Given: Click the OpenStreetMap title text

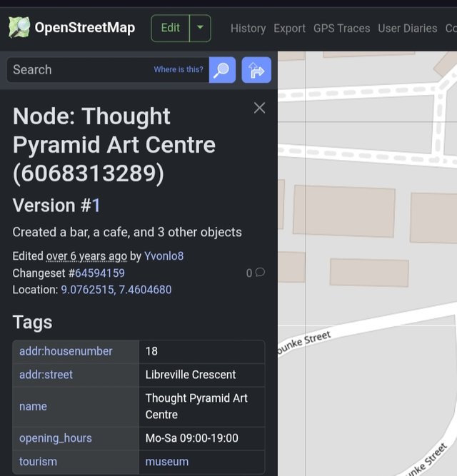Looking at the screenshot, I should pos(85,28).
